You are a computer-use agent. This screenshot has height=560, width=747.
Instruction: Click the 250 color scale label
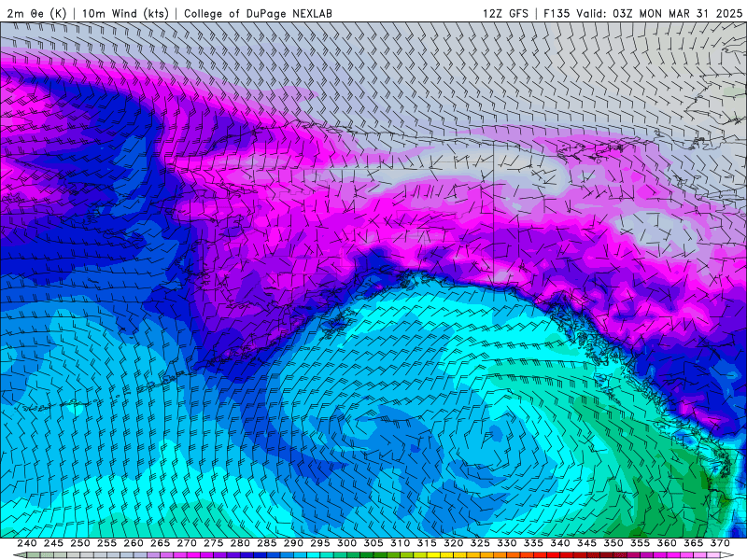[x=80, y=543]
